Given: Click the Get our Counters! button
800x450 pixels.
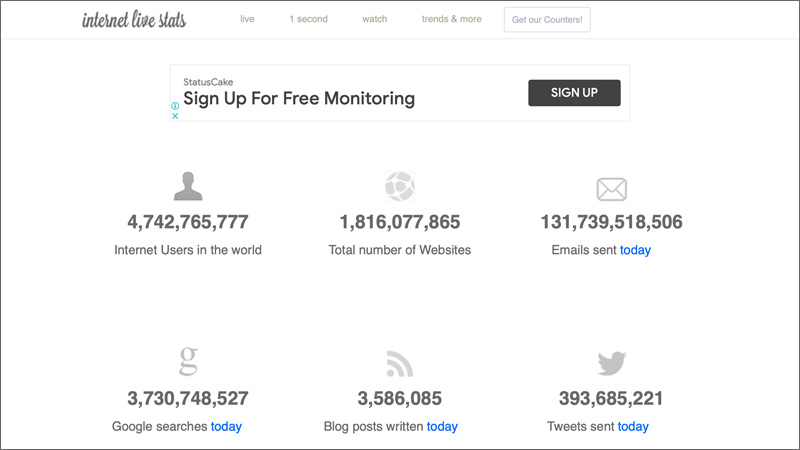Looking at the screenshot, I should (547, 19).
